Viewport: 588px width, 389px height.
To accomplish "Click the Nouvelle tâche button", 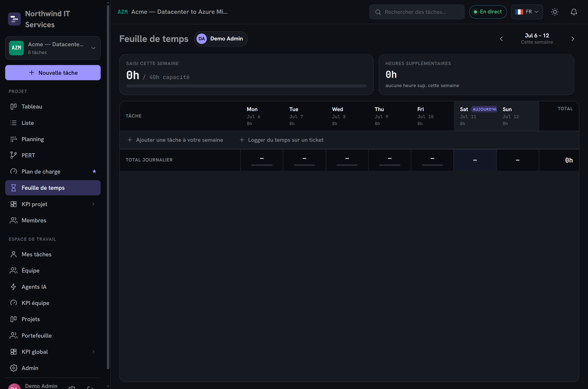I will point(53,73).
